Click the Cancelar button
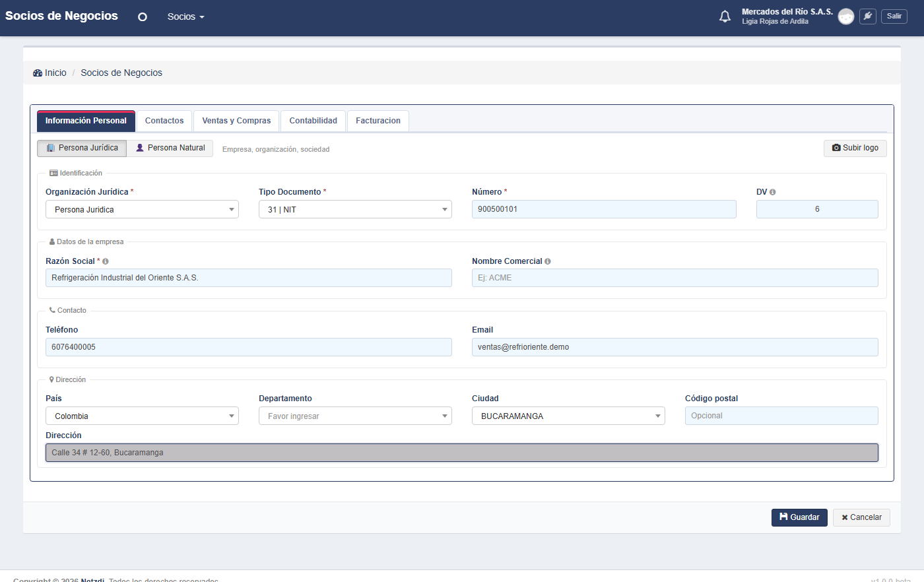924x582 pixels. [x=861, y=517]
